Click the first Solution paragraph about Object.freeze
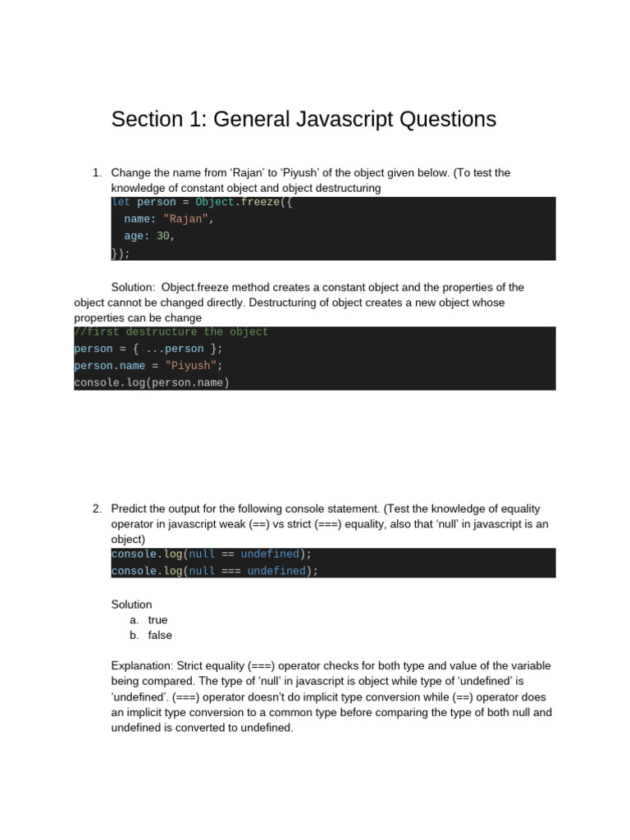The image size is (630, 840). tap(299, 303)
